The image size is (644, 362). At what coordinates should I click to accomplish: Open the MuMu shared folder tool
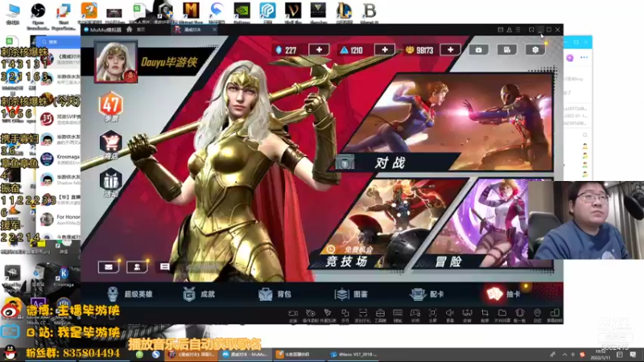(x=502, y=315)
